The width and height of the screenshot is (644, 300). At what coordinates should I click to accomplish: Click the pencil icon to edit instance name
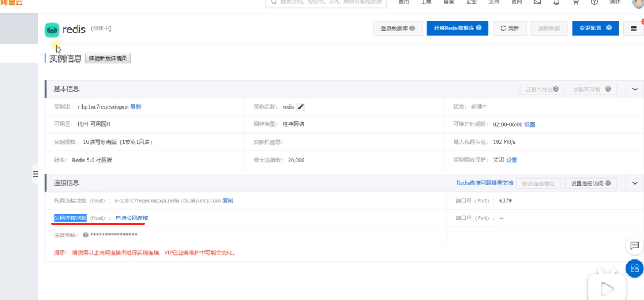(x=301, y=107)
